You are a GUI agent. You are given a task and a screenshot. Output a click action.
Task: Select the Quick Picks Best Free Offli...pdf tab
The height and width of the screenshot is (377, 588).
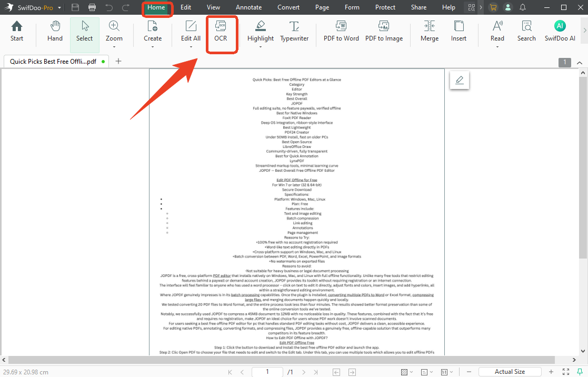[56, 61]
